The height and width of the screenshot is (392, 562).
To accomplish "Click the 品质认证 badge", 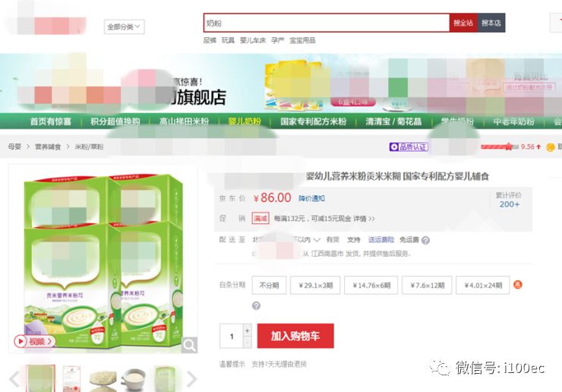I will point(409,147).
